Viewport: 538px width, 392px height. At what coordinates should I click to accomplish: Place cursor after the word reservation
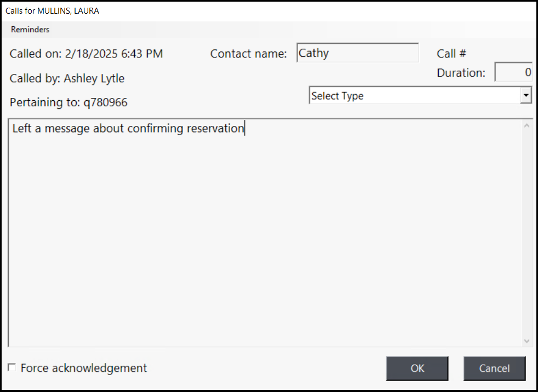point(244,129)
